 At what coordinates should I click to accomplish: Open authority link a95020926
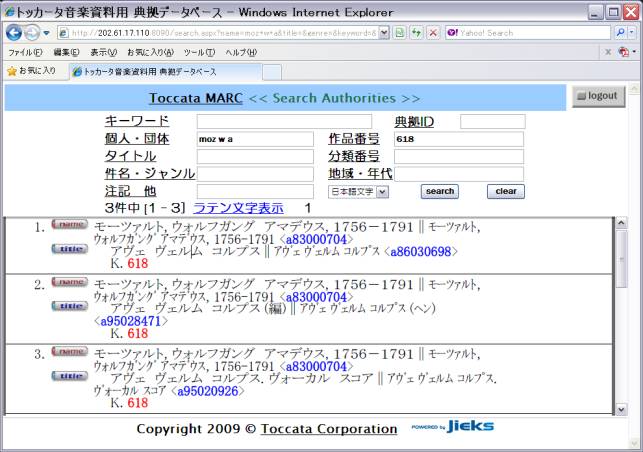tap(207, 391)
